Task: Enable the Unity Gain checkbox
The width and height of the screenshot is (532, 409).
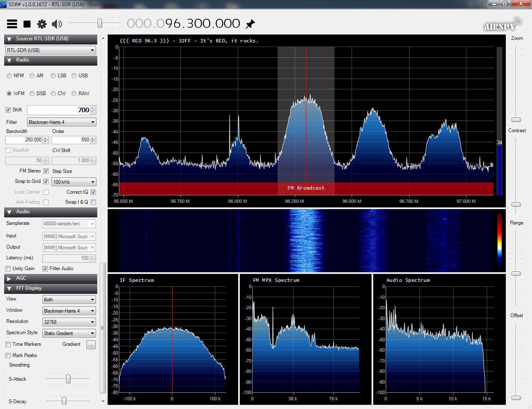Action: (x=8, y=269)
